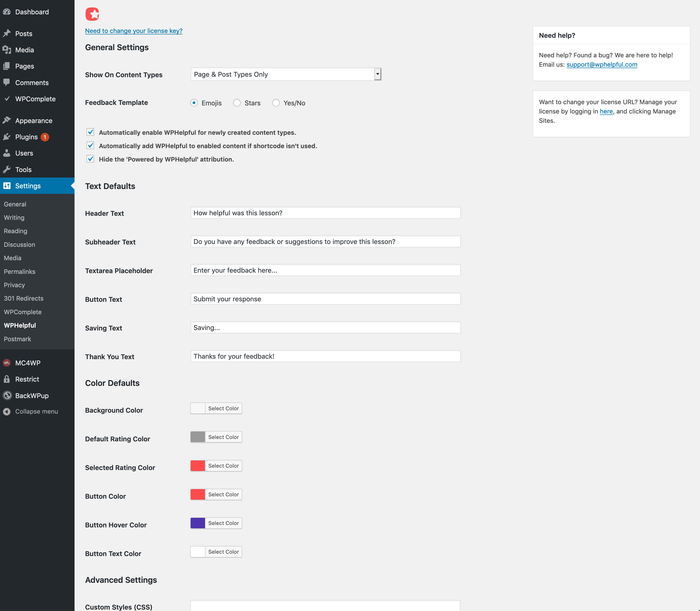Click the Plugins update count badge
Screen dimensions: 700x611
45,137
